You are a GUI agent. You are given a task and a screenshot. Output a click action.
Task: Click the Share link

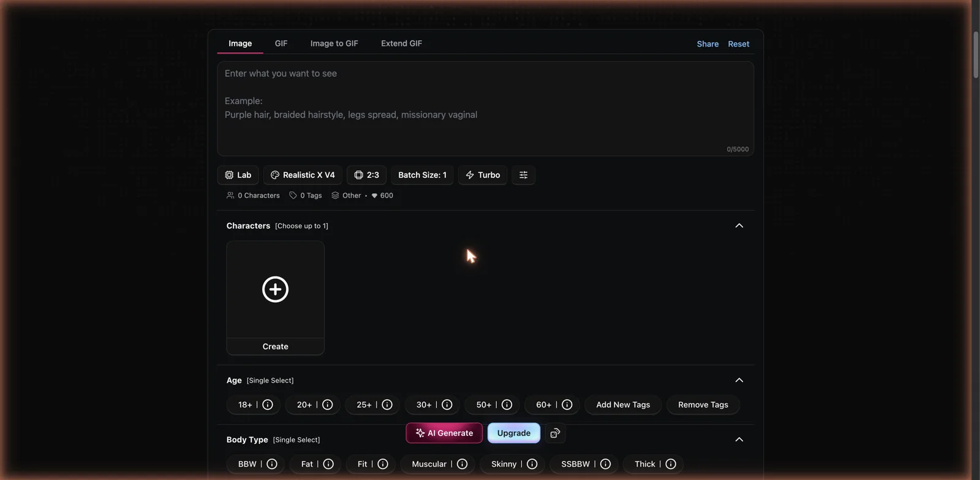707,44
